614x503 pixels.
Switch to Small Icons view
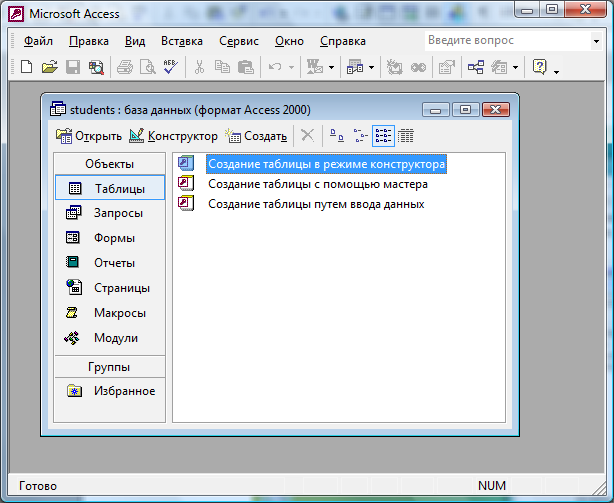(360, 136)
